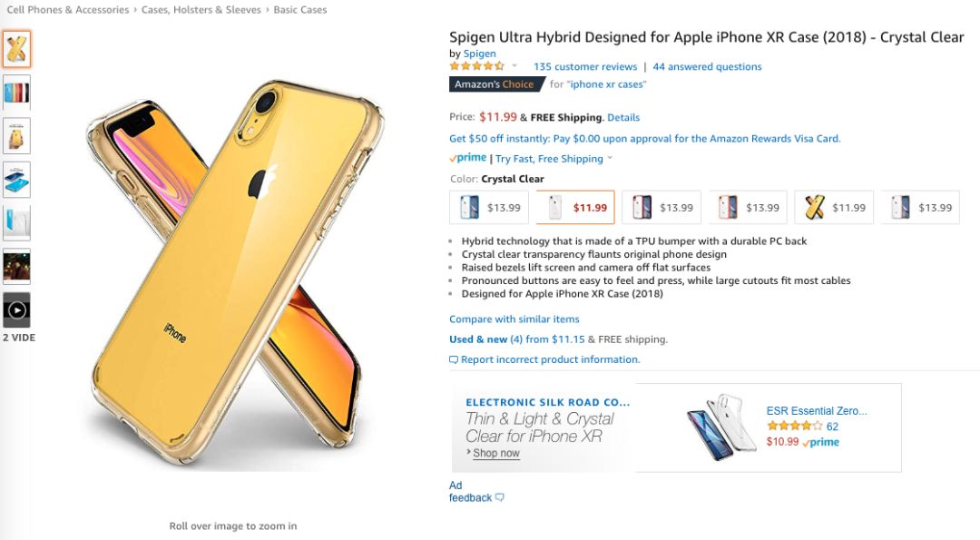Click the report incorrect product information icon
The height and width of the screenshot is (540, 980).
click(454, 360)
